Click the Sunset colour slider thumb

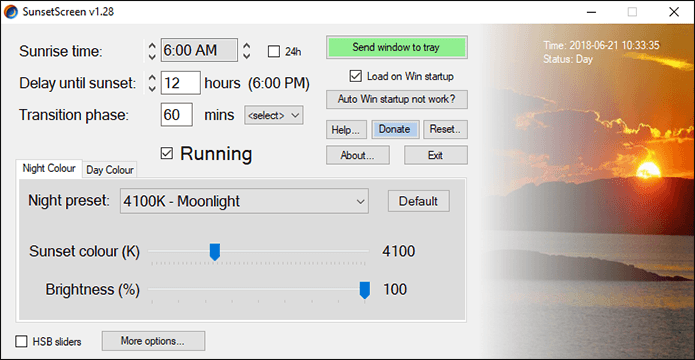coord(215,252)
